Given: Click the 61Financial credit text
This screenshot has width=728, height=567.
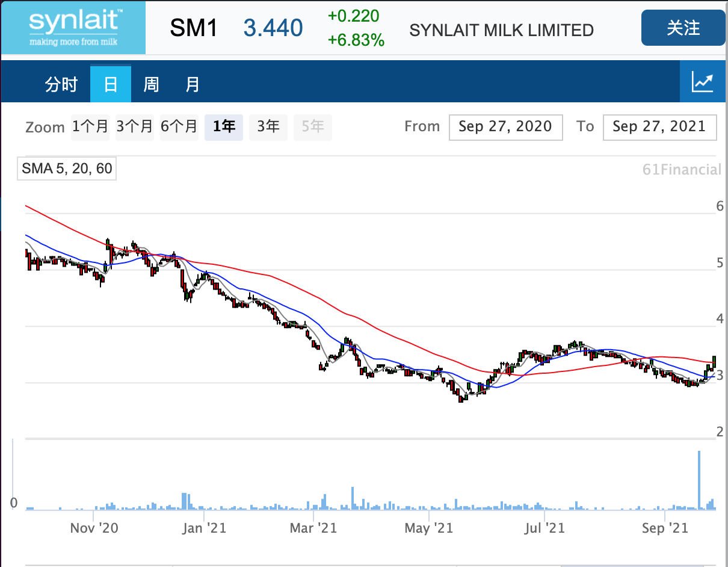Looking at the screenshot, I should (682, 170).
